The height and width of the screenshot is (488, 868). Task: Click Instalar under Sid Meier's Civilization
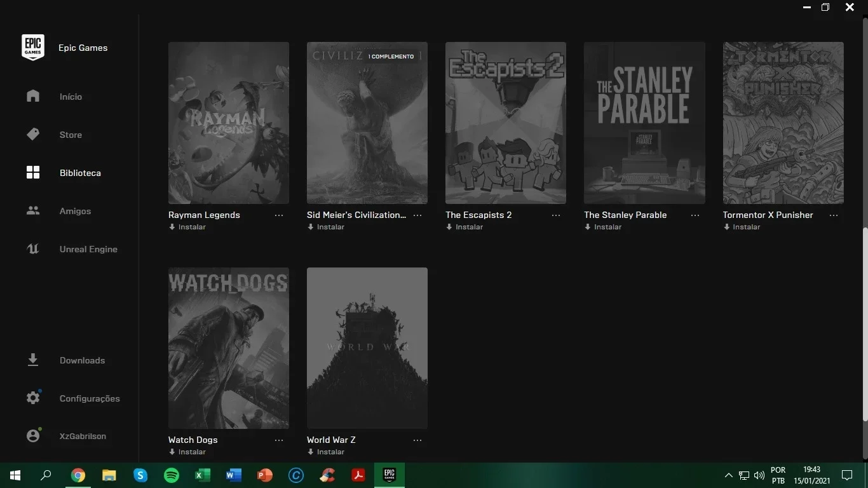pos(325,227)
